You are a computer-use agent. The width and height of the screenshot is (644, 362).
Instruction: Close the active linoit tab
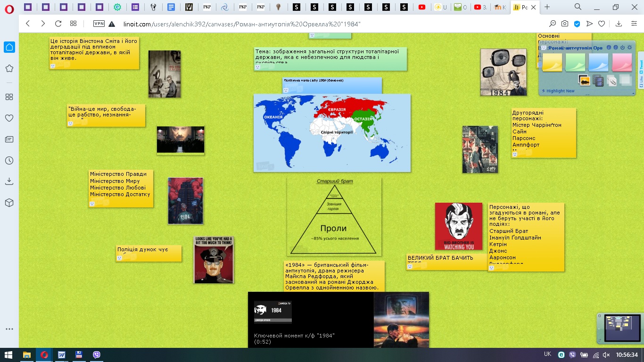pos(533,7)
